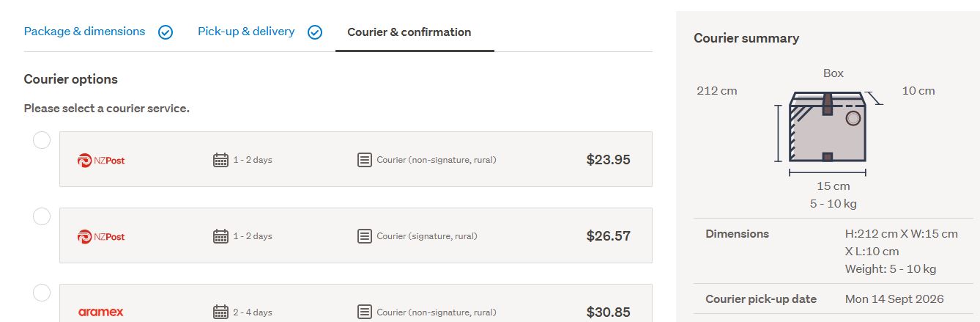This screenshot has height=322, width=980.
Task: Click the $23.95 NZ Post option card
Action: click(x=356, y=159)
